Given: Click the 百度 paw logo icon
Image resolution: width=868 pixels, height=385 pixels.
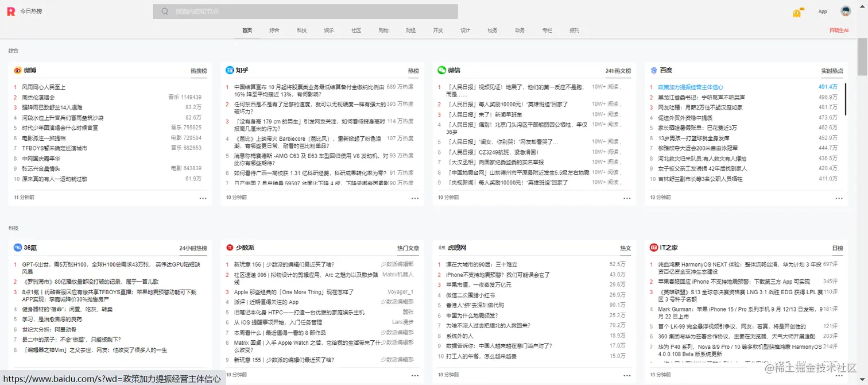Looking at the screenshot, I should tap(654, 70).
